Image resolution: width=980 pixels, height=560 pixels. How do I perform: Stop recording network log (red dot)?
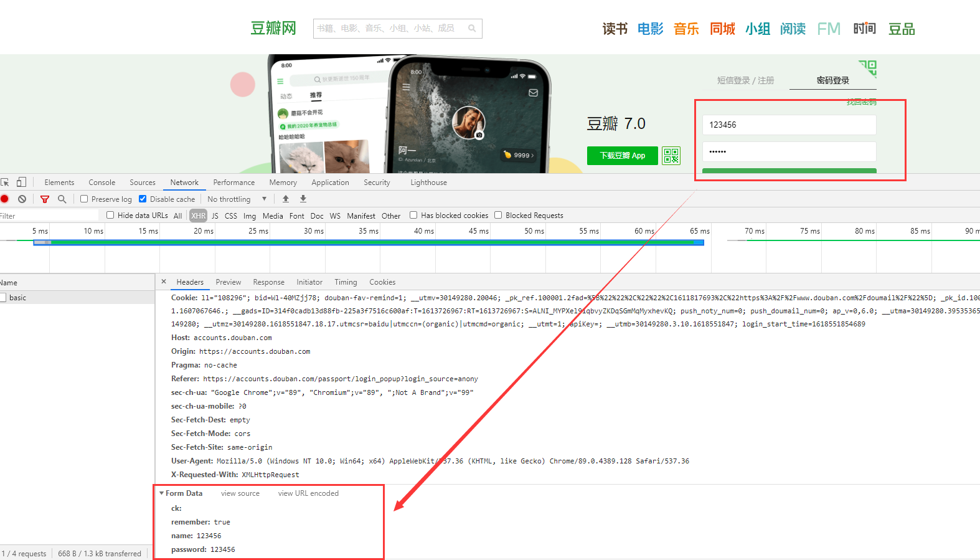tap(4, 199)
